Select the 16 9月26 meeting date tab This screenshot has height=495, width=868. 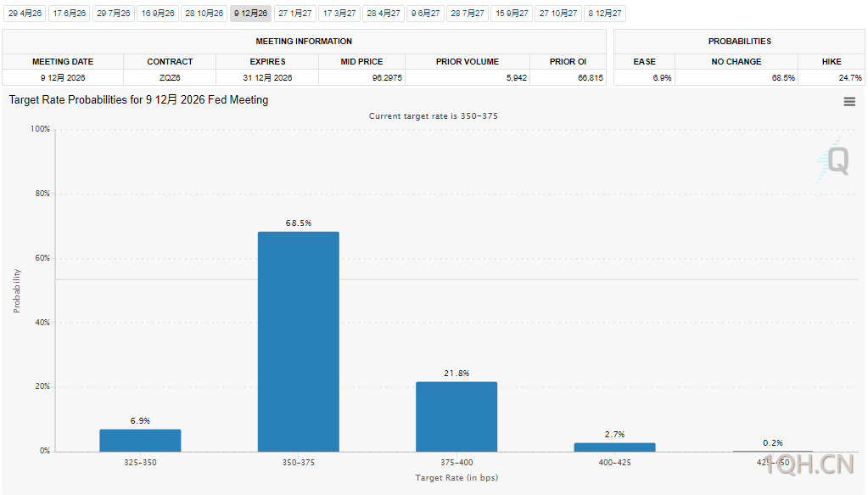pos(158,14)
